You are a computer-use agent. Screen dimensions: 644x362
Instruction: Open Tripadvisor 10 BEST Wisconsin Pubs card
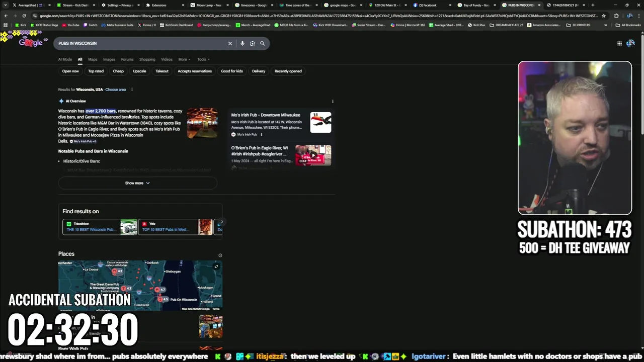point(100,227)
